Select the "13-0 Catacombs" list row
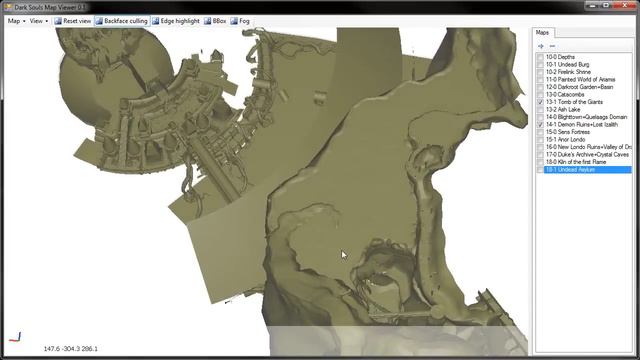This screenshot has height=360, width=640. [565, 95]
